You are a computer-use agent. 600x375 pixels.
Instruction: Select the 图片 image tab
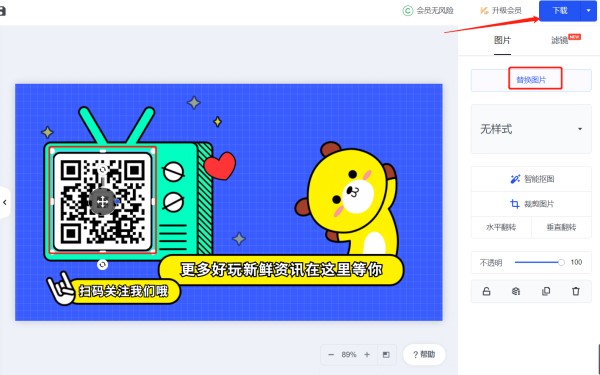502,40
